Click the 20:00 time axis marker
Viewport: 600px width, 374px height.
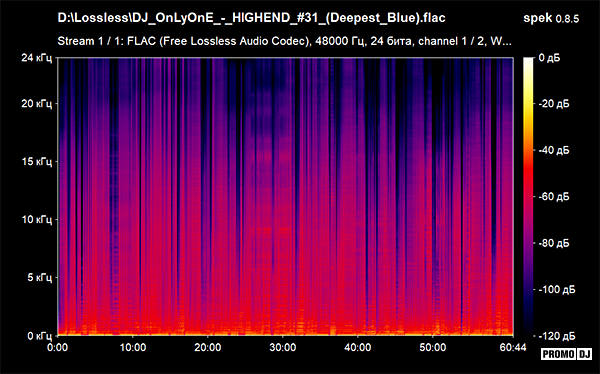[208, 348]
